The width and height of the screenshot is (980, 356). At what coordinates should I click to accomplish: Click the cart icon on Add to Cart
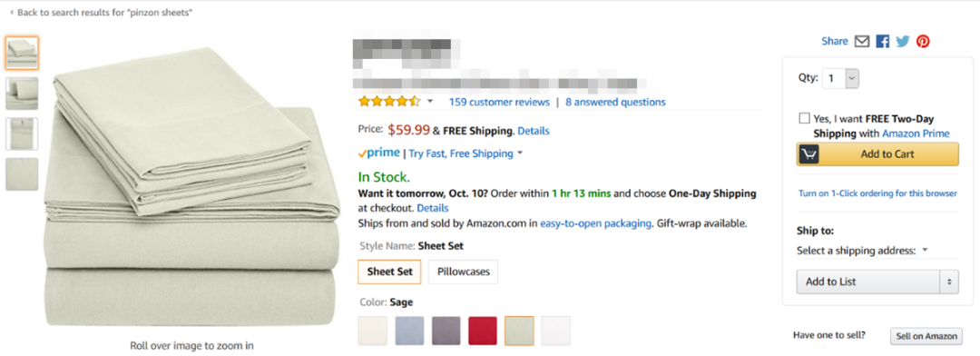click(x=808, y=153)
